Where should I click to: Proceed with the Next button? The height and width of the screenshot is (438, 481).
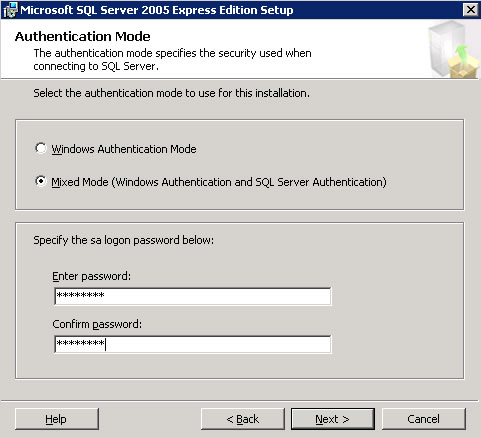point(333,419)
